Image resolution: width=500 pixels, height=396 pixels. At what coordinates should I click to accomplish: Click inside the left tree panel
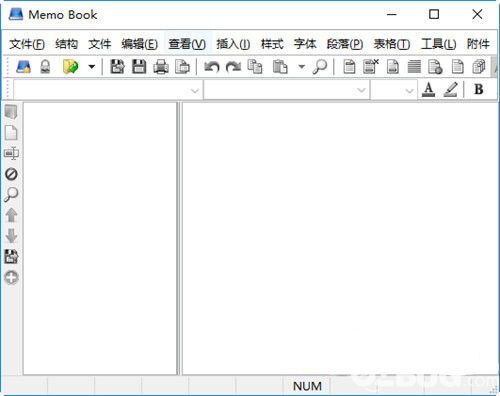(100, 239)
